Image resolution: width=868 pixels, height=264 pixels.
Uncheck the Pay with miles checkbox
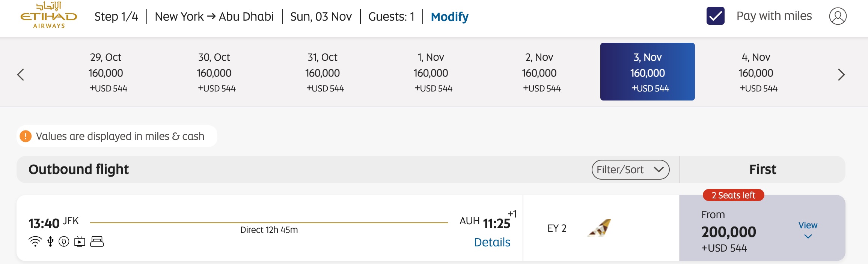pyautogui.click(x=715, y=16)
